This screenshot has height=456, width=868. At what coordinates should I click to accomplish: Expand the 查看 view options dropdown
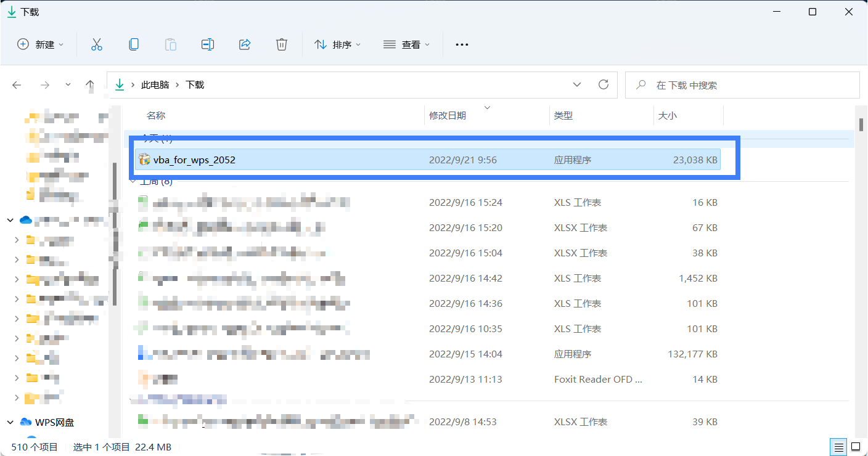(406, 44)
